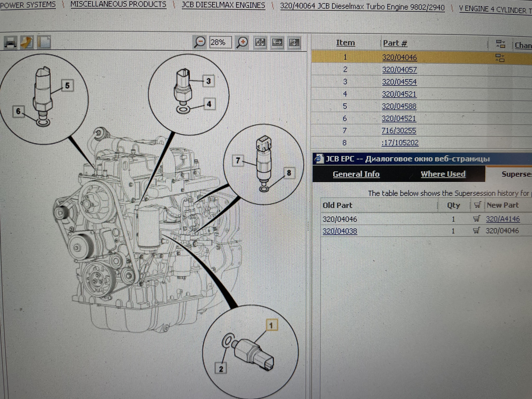Open old part 320/04038 link
The image size is (532, 399).
coord(340,231)
